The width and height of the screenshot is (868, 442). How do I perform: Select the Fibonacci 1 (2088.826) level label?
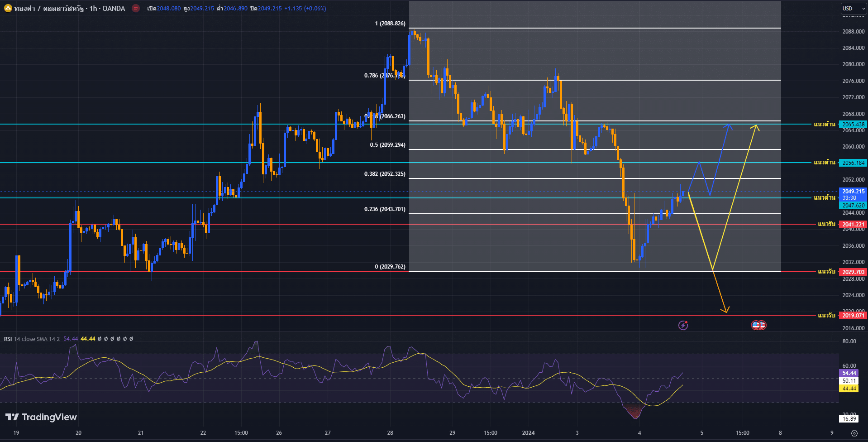pyautogui.click(x=390, y=24)
